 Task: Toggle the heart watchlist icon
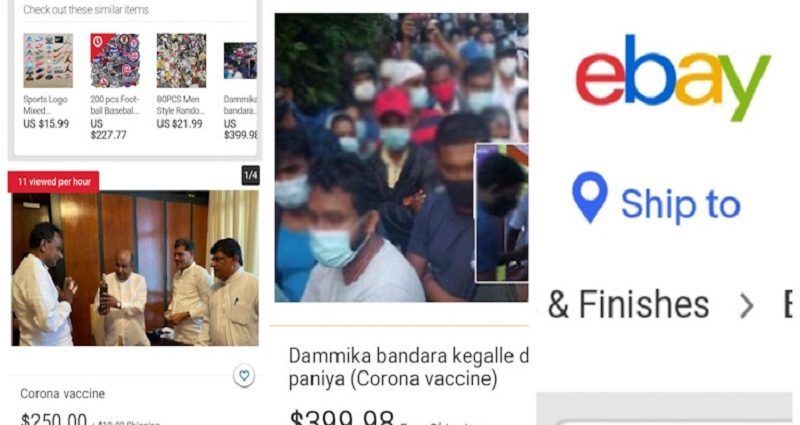coord(244,376)
